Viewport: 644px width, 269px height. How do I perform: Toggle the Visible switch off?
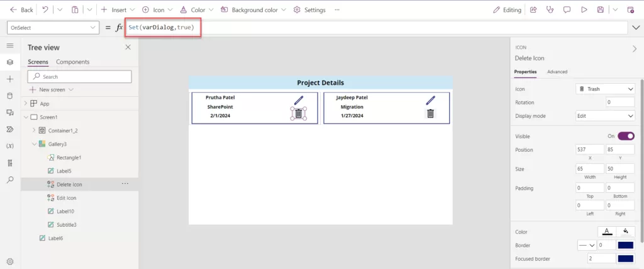626,136
